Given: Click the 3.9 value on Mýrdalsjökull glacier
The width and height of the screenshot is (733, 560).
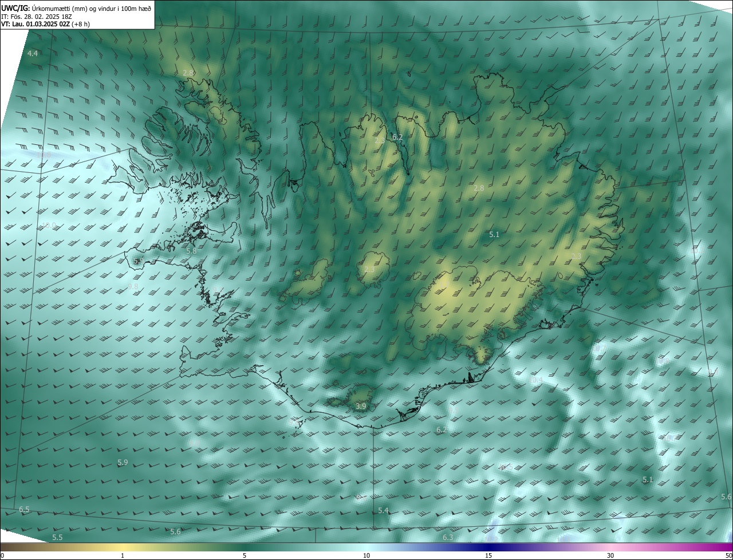Looking at the screenshot, I should pos(361,407).
